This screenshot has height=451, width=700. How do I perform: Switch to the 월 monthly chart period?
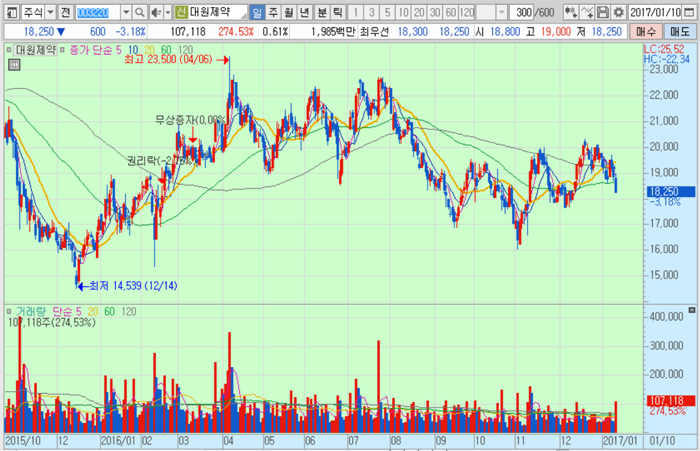pos(290,12)
